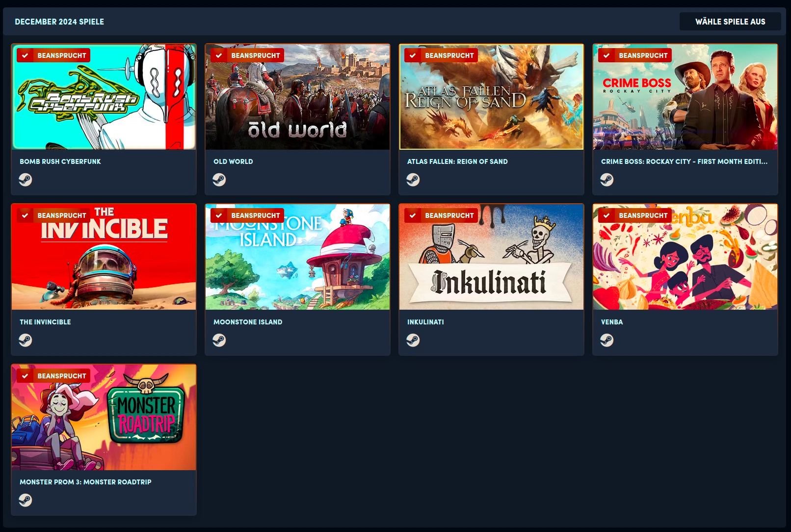
Task: Click the Steam icon under Old World
Action: (x=219, y=180)
